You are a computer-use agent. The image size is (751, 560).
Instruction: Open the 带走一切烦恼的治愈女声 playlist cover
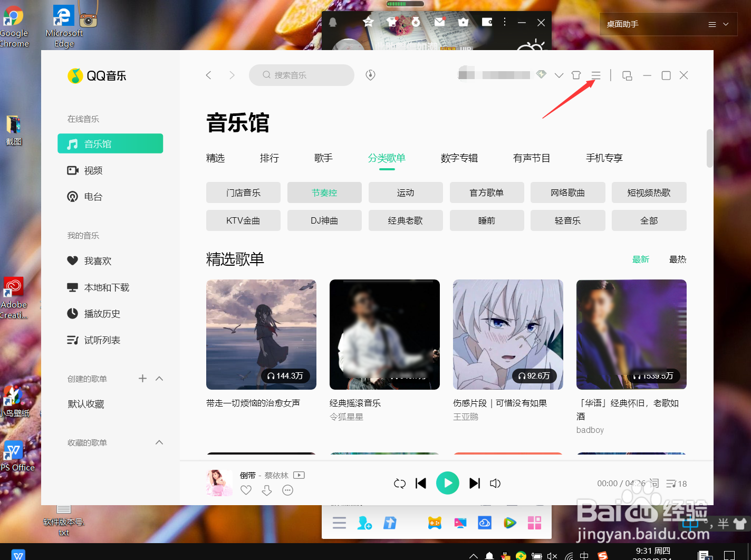point(261,334)
